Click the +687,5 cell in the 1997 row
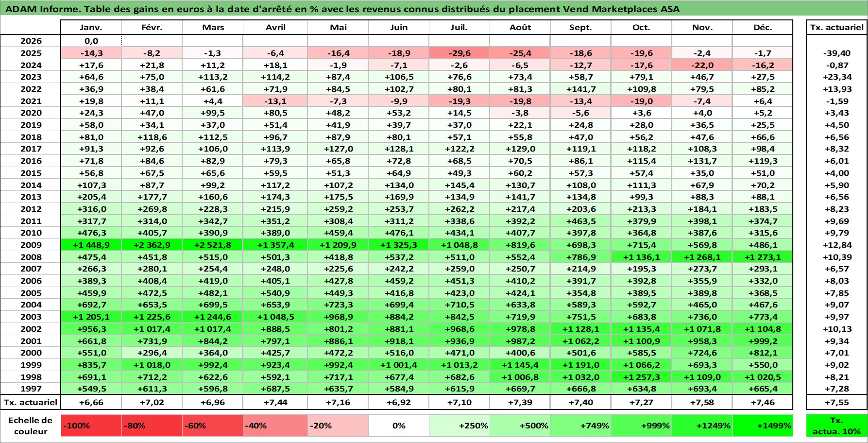868x443 pixels. pyautogui.click(x=275, y=389)
